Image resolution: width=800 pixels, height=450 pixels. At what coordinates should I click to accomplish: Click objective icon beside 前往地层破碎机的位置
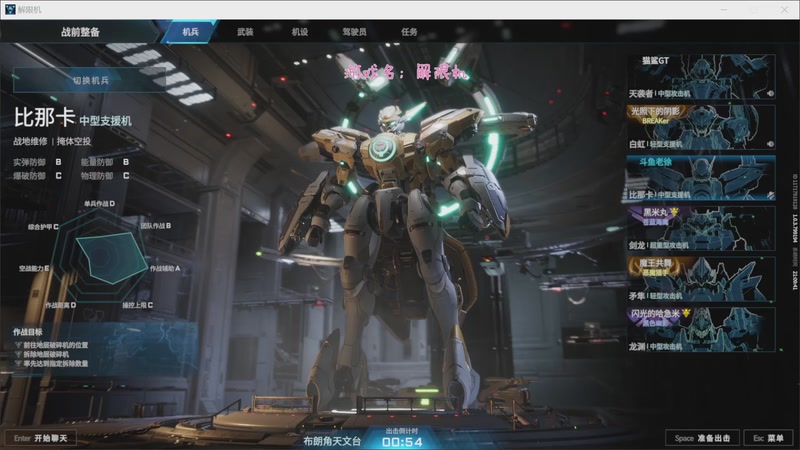18,345
